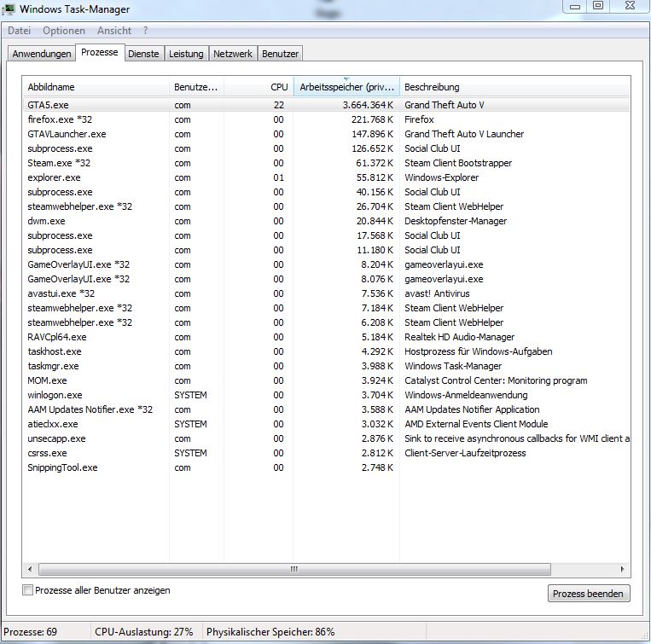Enable 'Prozesse aller Benutzer anzeigen' checkbox
Screen dimensions: 651x644
(x=27, y=590)
